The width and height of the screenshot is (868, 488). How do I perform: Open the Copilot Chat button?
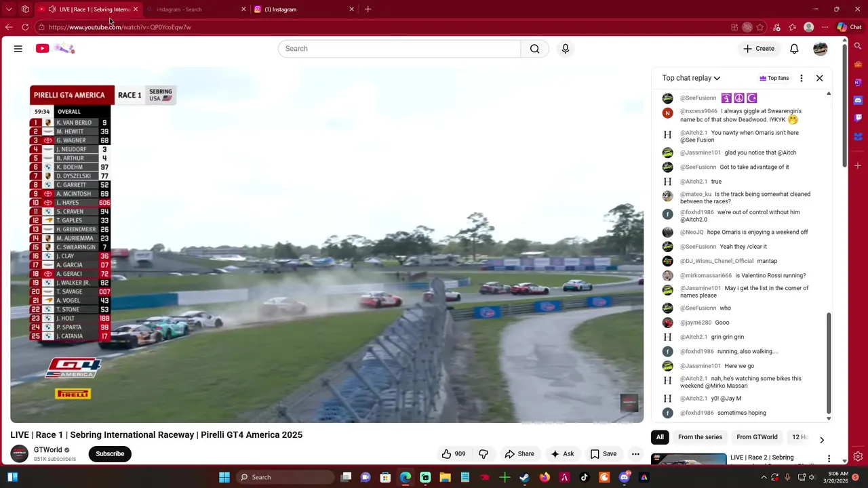click(849, 27)
